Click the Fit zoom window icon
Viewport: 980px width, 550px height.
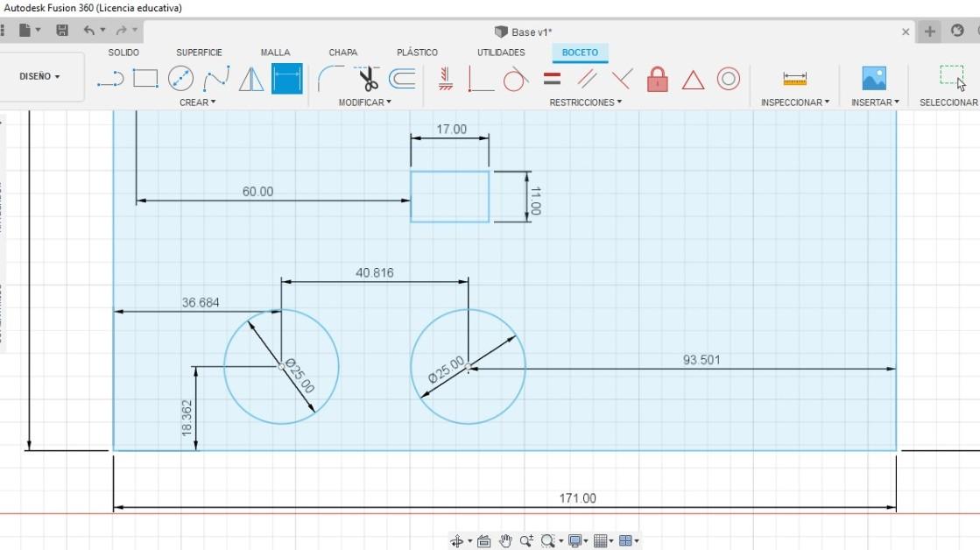click(x=547, y=540)
